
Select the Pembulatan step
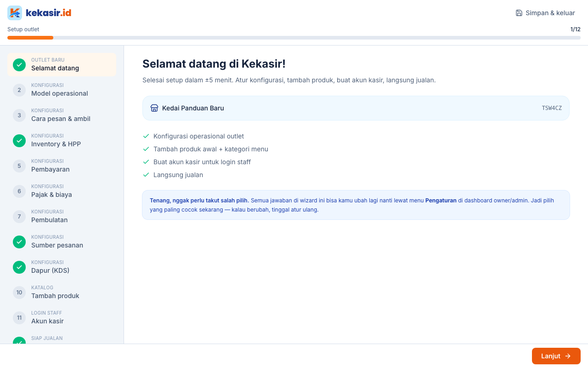click(x=62, y=216)
